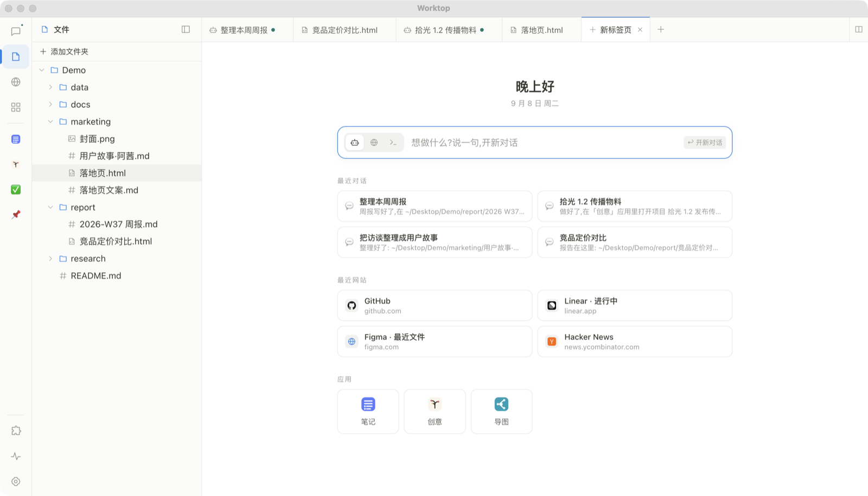Open the globe browser icon in sidebar
Viewport: 868px width, 496px height.
point(16,82)
